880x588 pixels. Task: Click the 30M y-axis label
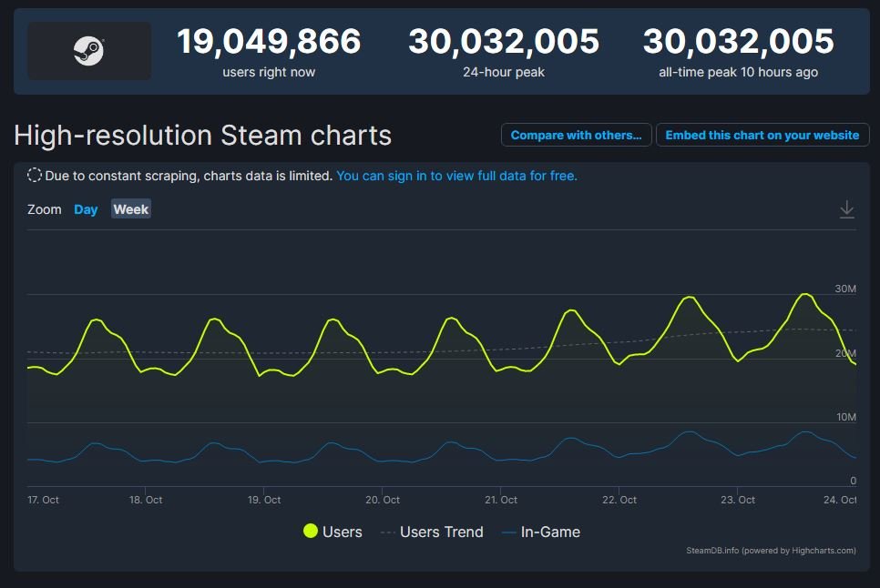845,289
